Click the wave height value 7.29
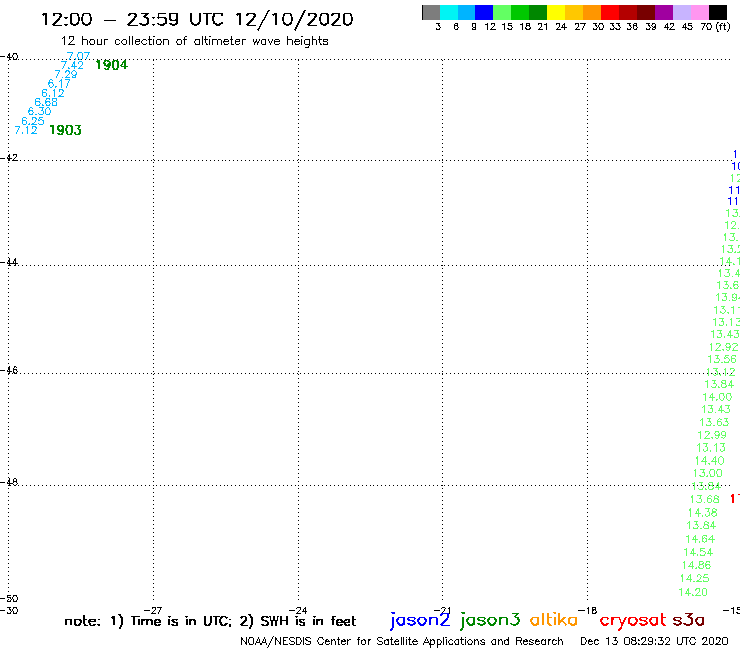This screenshot has height=650, width=740. (66, 74)
